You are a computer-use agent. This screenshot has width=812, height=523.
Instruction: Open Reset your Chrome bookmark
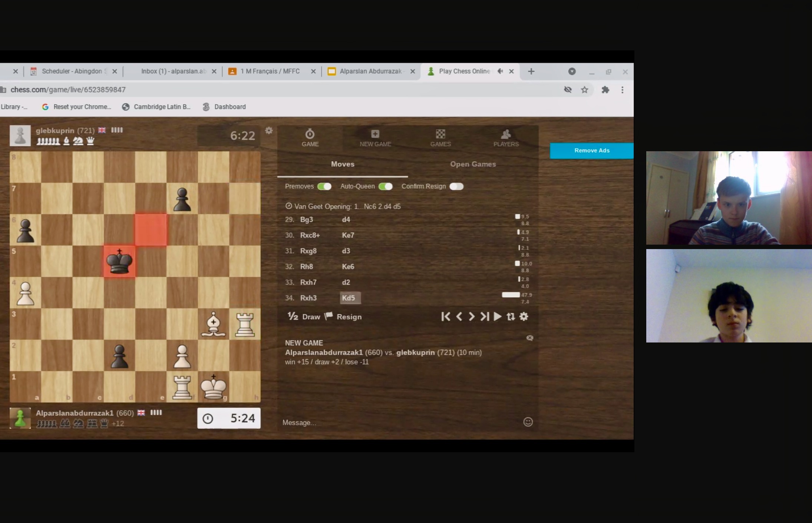point(77,107)
